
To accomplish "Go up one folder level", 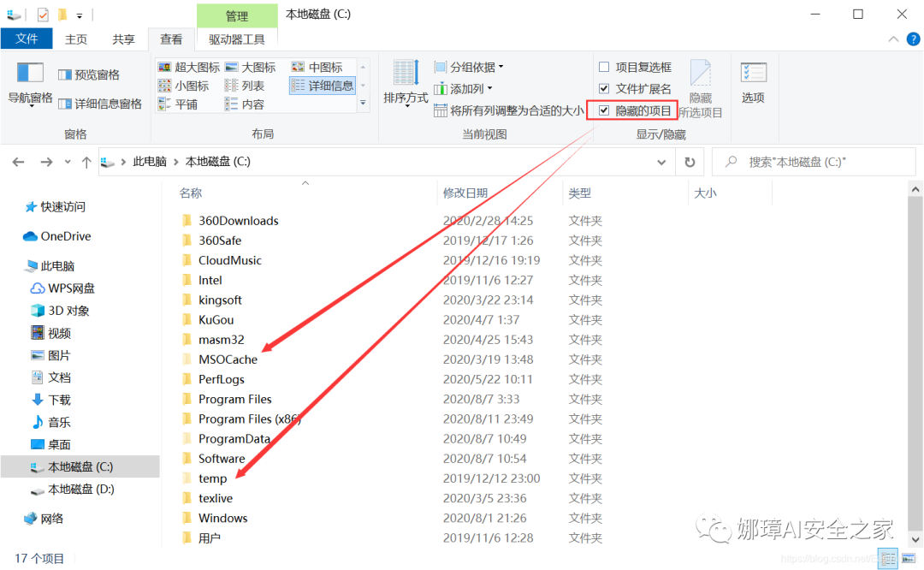I will pyautogui.click(x=86, y=162).
